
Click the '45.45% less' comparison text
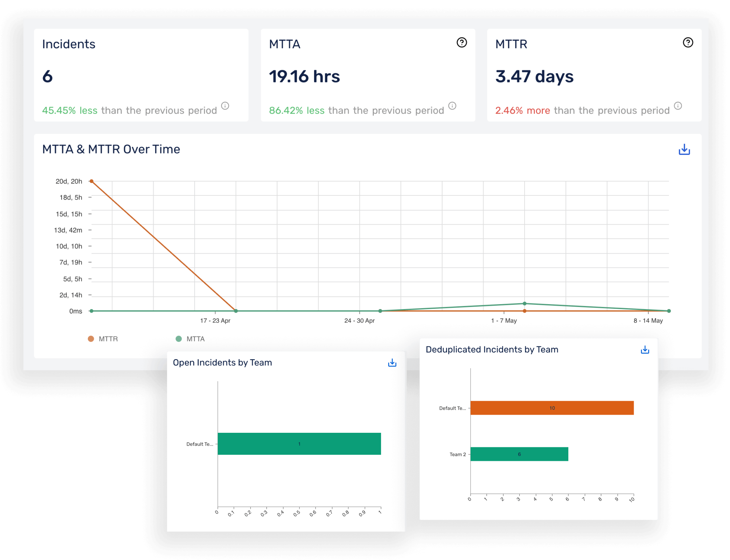(x=70, y=111)
